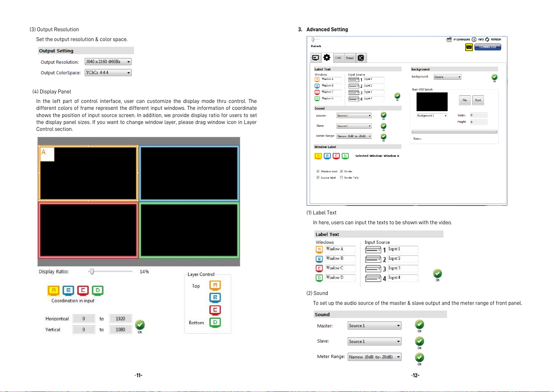Open Slave Source 1 dropdown in enlarged Sound figure

point(374,341)
